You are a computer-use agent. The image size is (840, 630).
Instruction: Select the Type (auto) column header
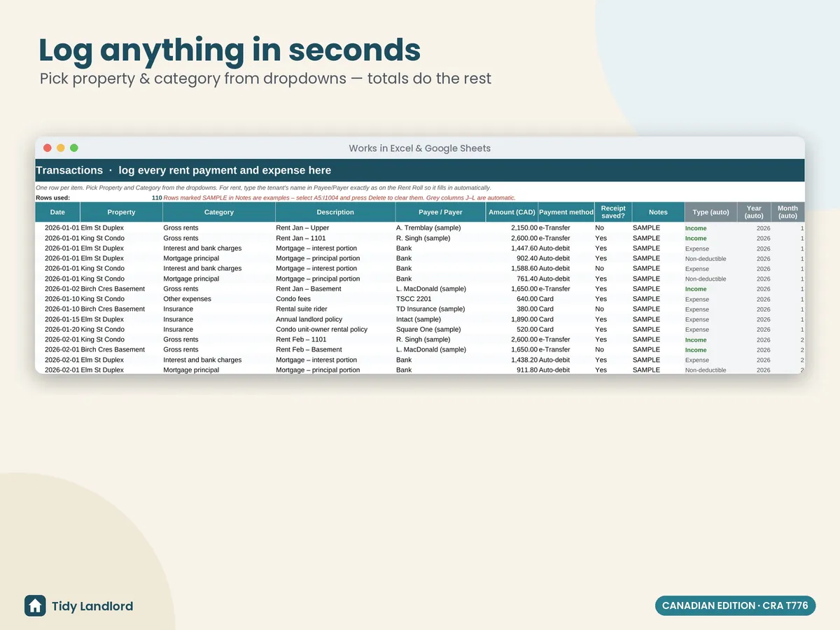pyautogui.click(x=710, y=212)
